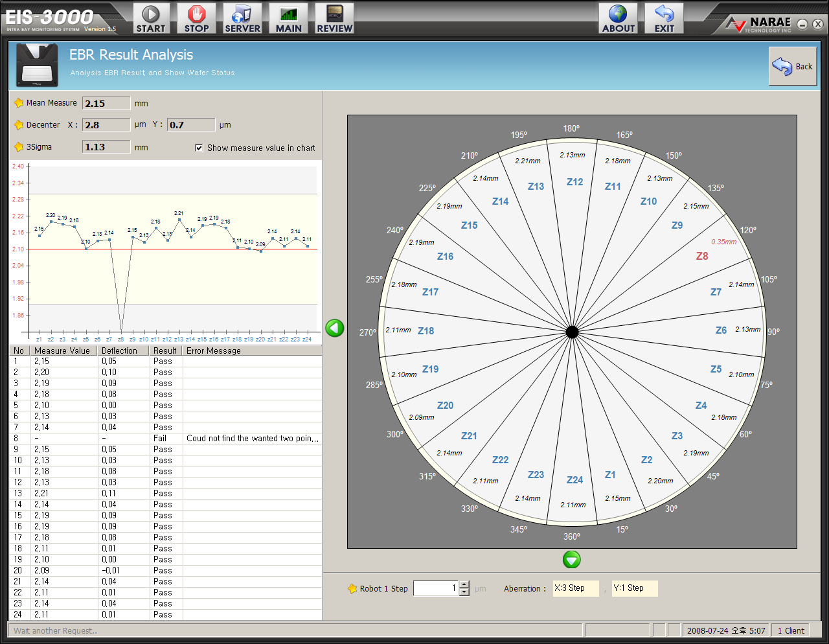The height and width of the screenshot is (644, 829).
Task: Click the Decenter Y value field
Action: point(191,124)
